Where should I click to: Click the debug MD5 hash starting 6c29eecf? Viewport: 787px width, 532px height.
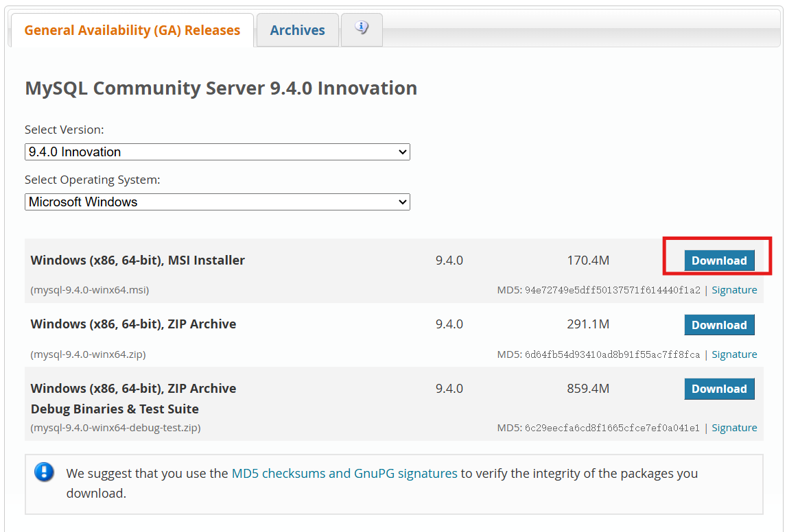click(612, 428)
